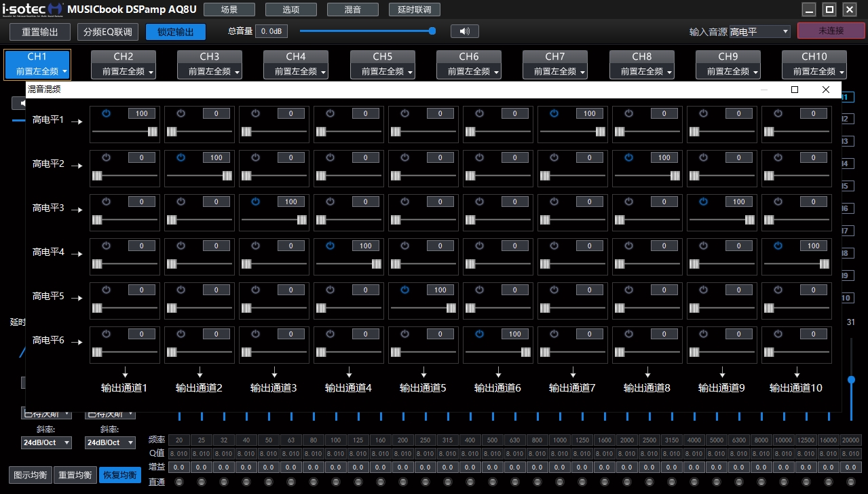Screen dimensions: 868x494
Task: Click the 高电平2 to 输出通道8 value field
Action: pyautogui.click(x=664, y=157)
